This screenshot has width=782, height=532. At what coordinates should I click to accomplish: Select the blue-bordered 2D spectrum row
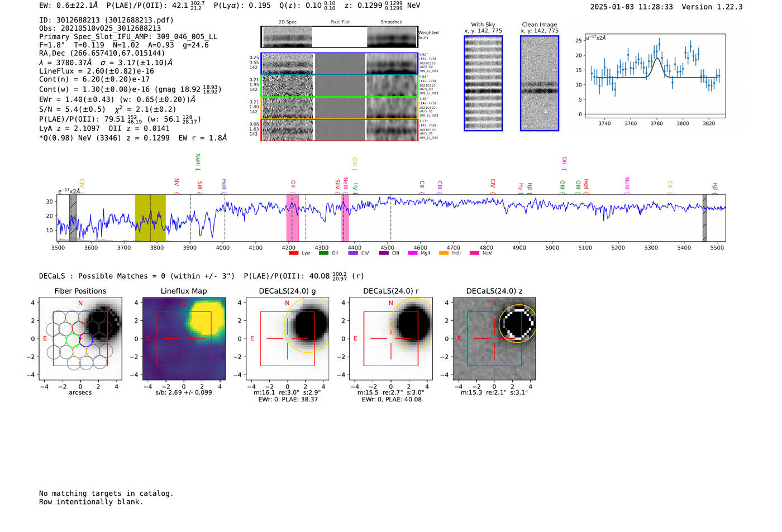339,64
